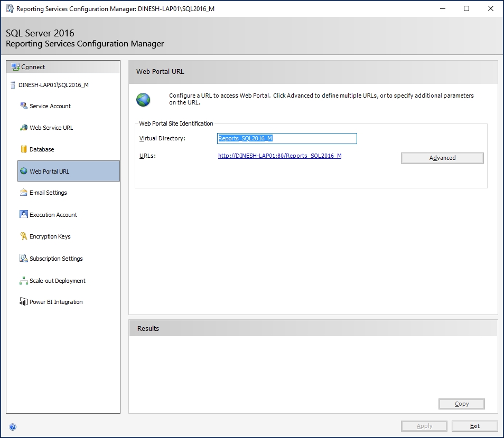Close the Reporting Services Configuration Manager window
Viewport: 504px width, 438px height.
[490, 8]
